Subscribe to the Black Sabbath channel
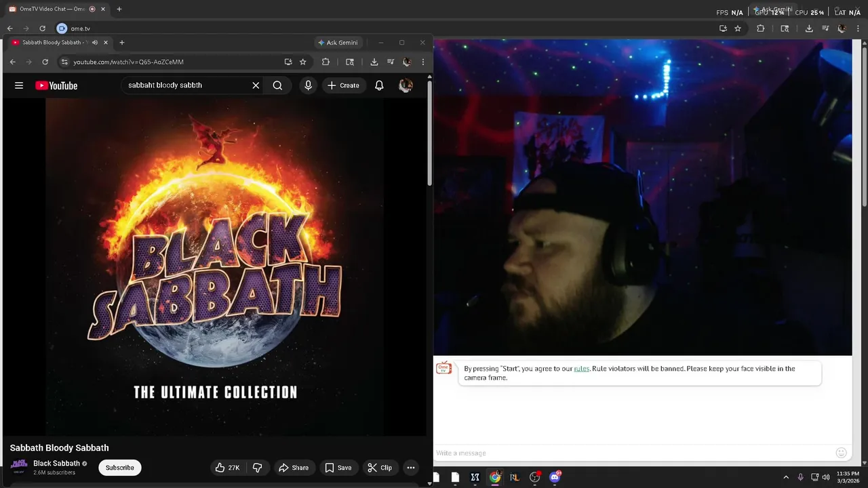This screenshot has height=488, width=868. click(119, 468)
